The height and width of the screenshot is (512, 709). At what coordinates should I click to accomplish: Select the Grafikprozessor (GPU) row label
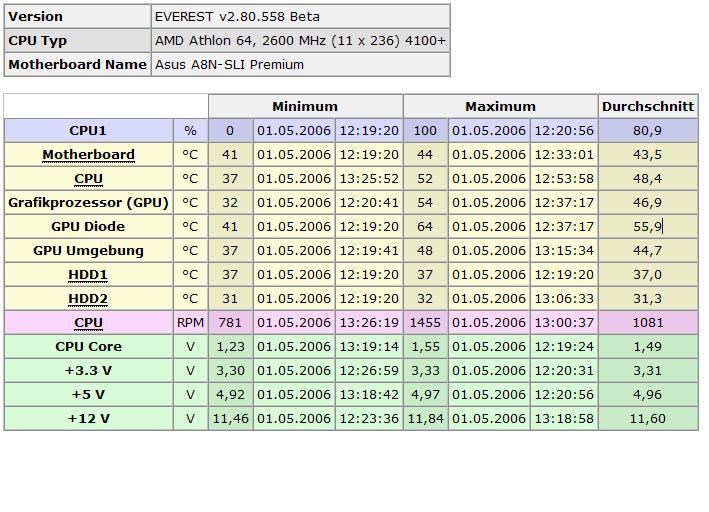click(89, 203)
